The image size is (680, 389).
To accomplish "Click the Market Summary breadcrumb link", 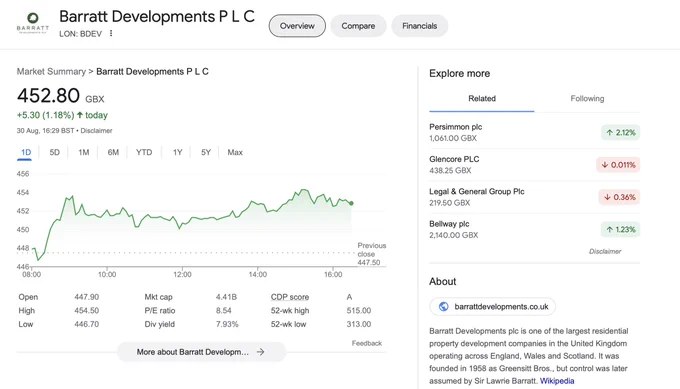I will pos(51,72).
